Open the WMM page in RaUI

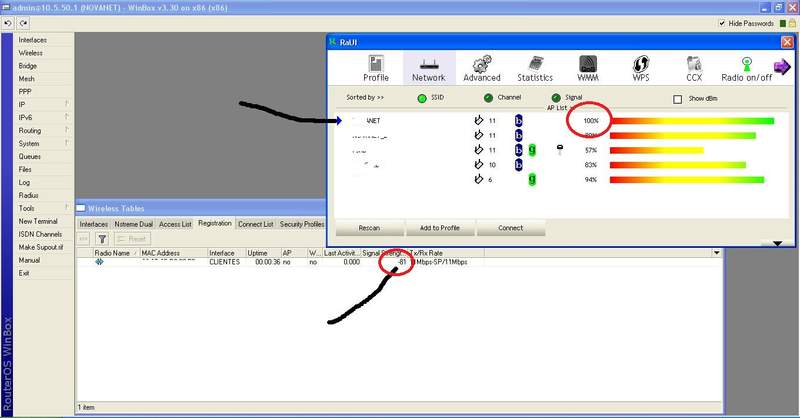pyautogui.click(x=588, y=68)
